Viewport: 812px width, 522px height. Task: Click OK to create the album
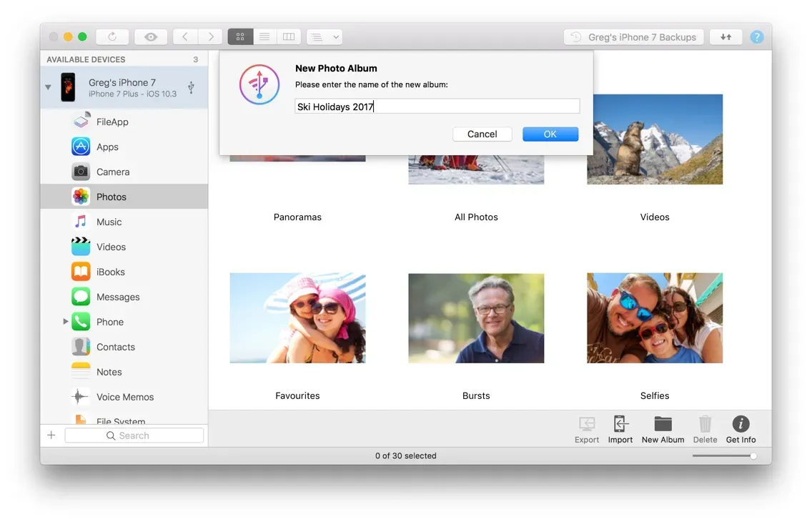[x=550, y=134]
